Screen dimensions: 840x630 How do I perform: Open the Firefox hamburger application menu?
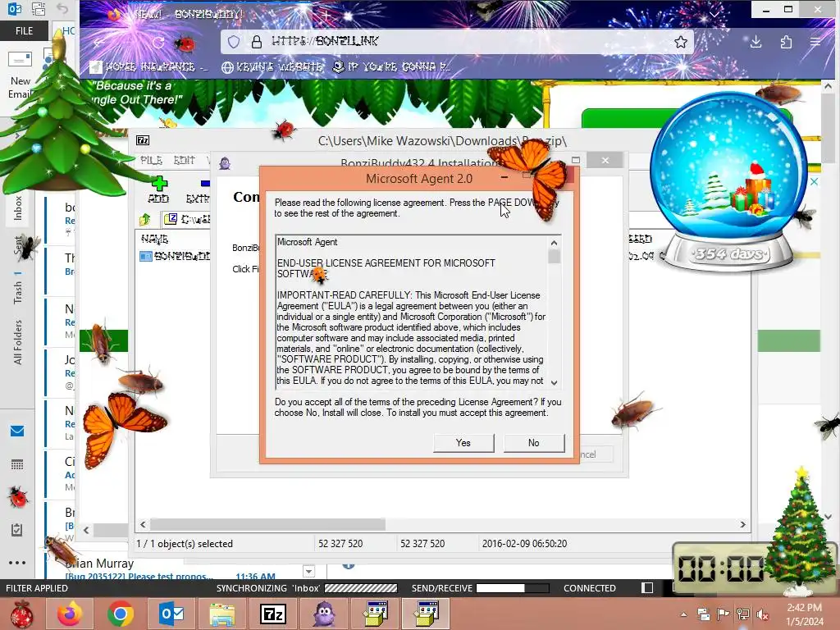pyautogui.click(x=815, y=42)
